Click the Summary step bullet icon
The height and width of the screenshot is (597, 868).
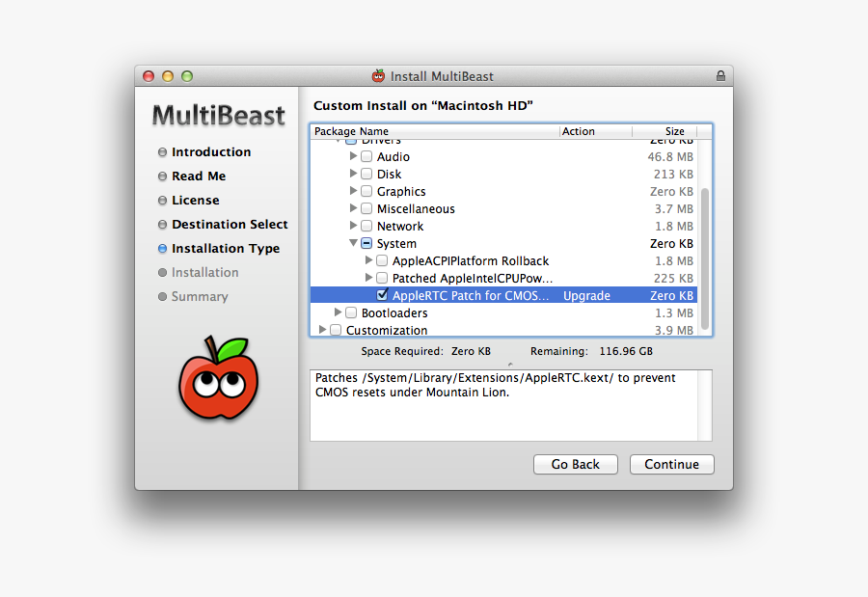pos(162,296)
